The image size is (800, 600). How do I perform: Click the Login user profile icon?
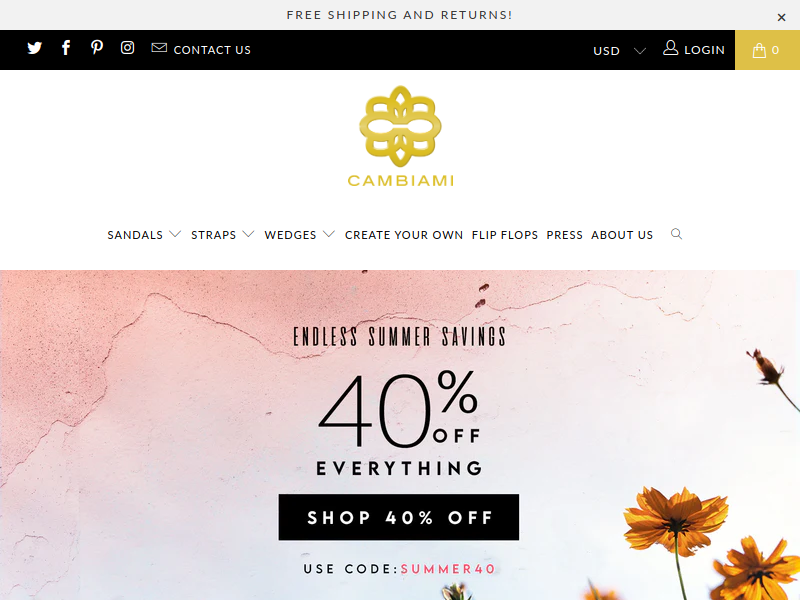click(x=670, y=48)
